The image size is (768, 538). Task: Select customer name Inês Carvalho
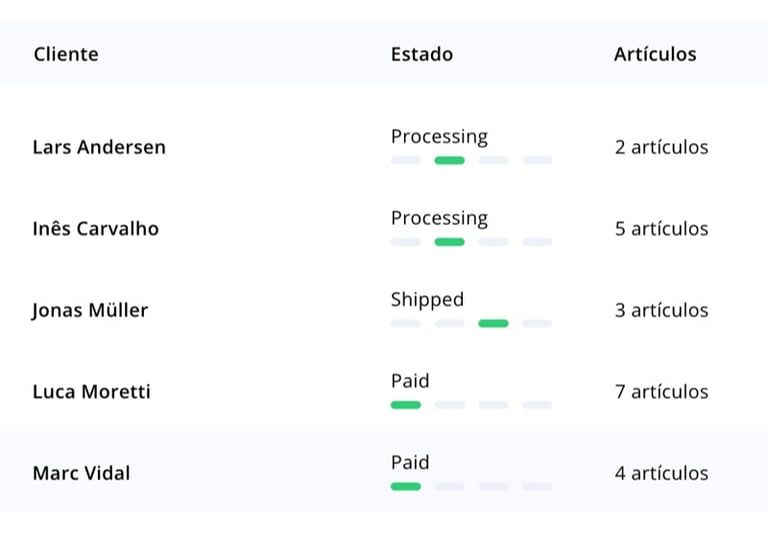tap(95, 229)
